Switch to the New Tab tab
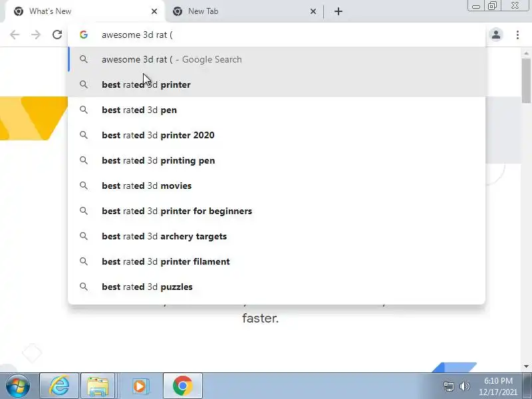532x399 pixels. (243, 11)
